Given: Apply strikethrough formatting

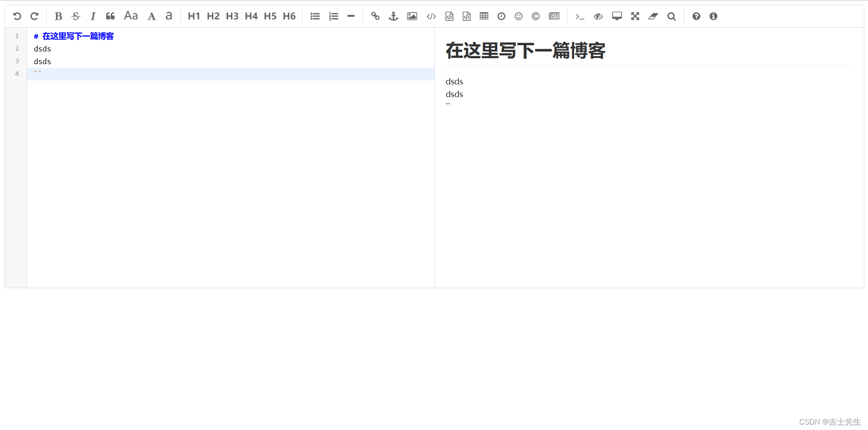Looking at the screenshot, I should (x=76, y=16).
